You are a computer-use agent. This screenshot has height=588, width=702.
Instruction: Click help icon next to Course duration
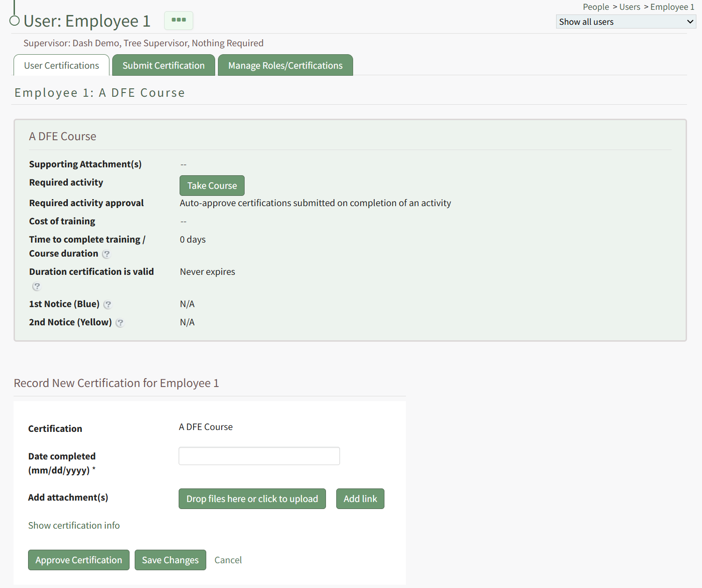point(107,254)
